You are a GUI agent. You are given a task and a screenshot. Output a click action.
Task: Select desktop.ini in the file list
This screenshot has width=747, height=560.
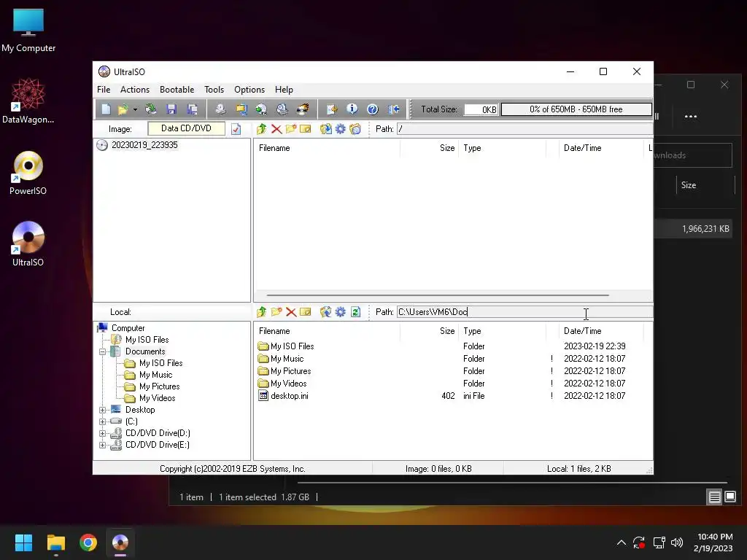point(289,396)
